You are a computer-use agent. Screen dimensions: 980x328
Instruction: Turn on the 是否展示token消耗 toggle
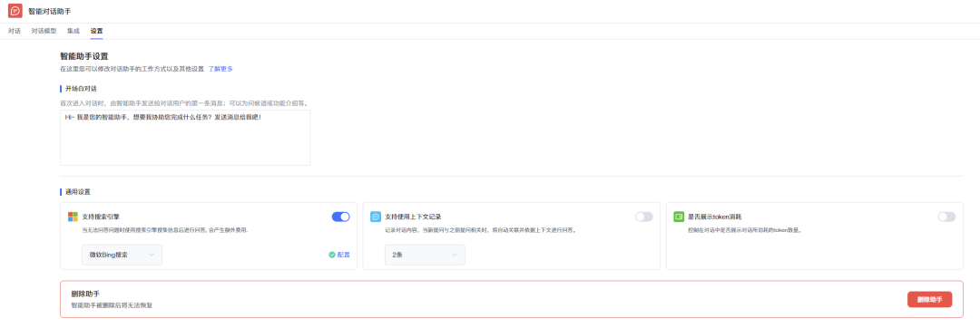click(946, 217)
